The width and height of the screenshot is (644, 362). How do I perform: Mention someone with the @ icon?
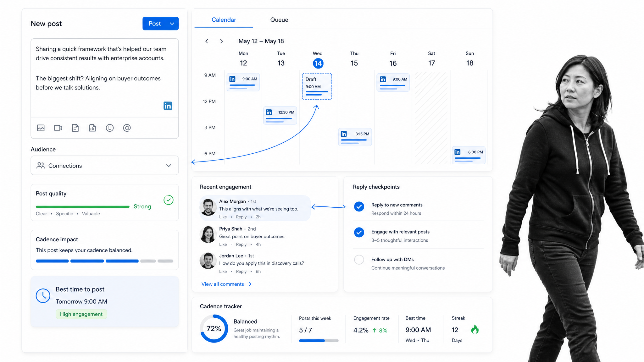(127, 128)
